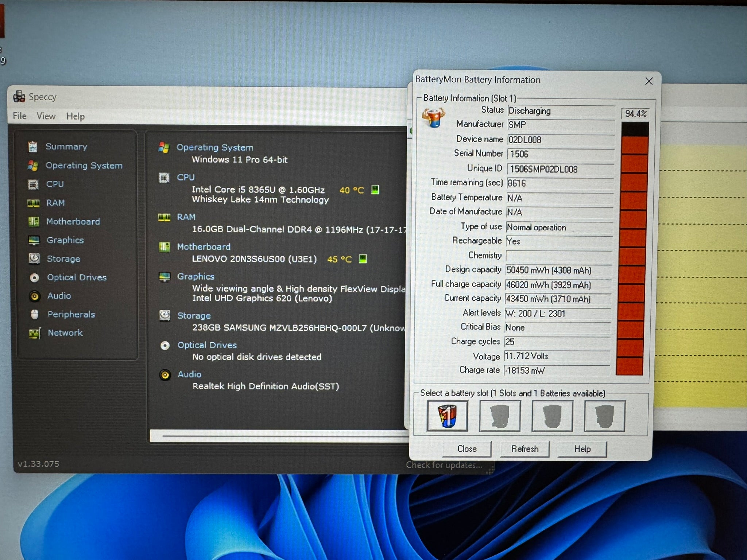Select the fourth greyed battery slot
Screen dimensions: 747x560
coord(604,416)
